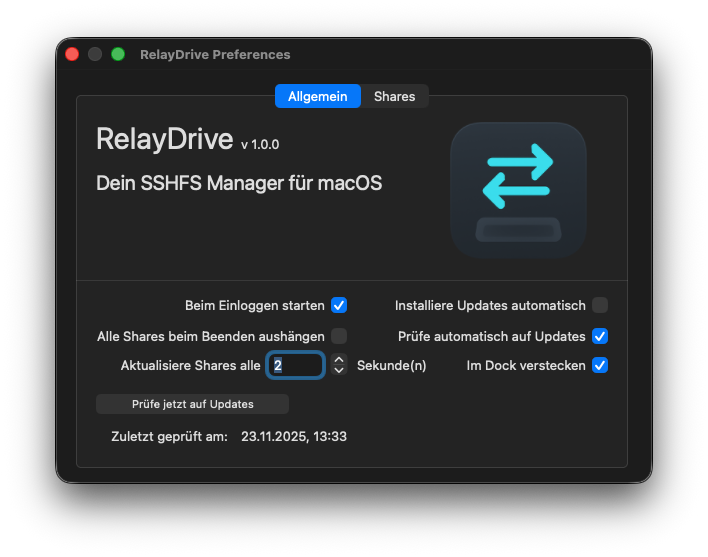708x557 pixels.
Task: Toggle the Im Dock verstecken checkbox
Action: pyautogui.click(x=600, y=366)
